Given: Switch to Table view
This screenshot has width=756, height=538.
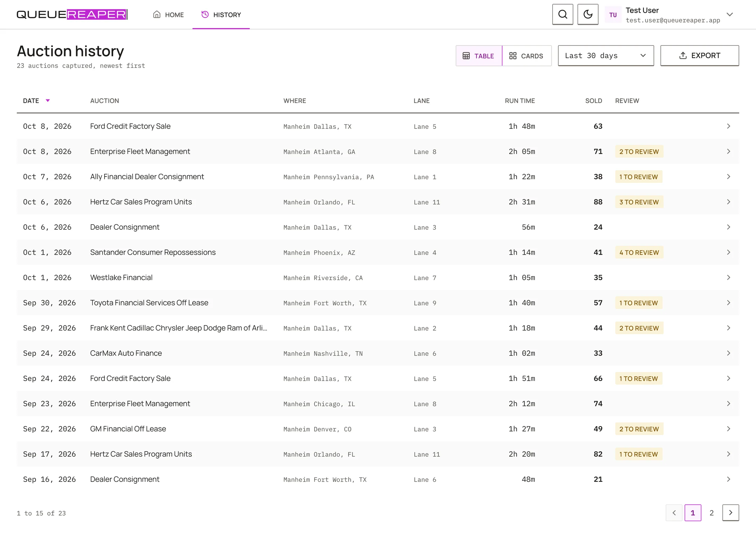Looking at the screenshot, I should point(479,56).
